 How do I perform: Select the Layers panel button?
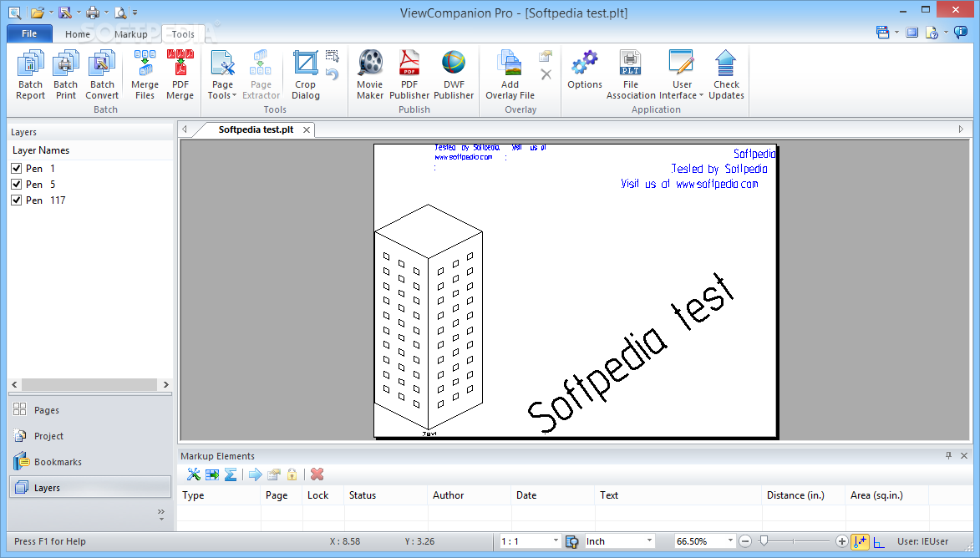(x=90, y=487)
